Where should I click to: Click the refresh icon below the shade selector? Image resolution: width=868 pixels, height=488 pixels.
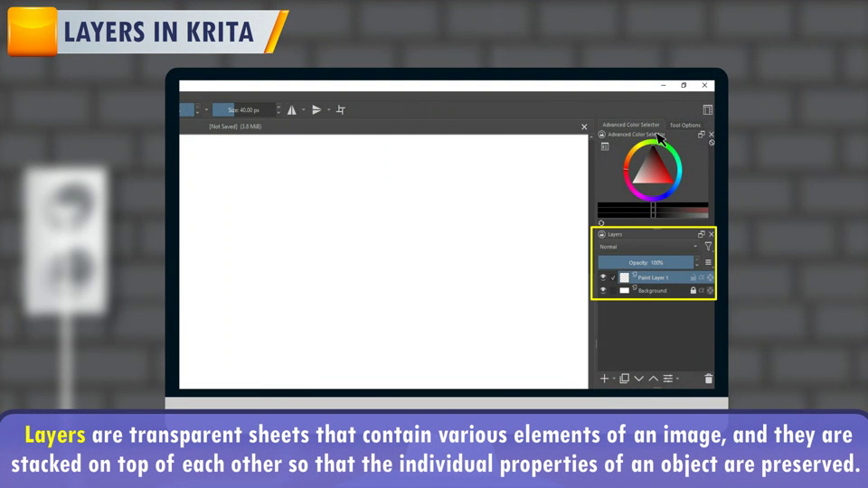(601, 223)
